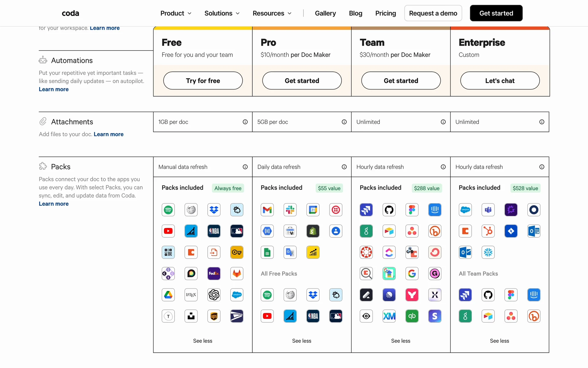Click the Snowflake pack icon in Enterprise
Viewport: 588px width, 368px height.
point(488,252)
